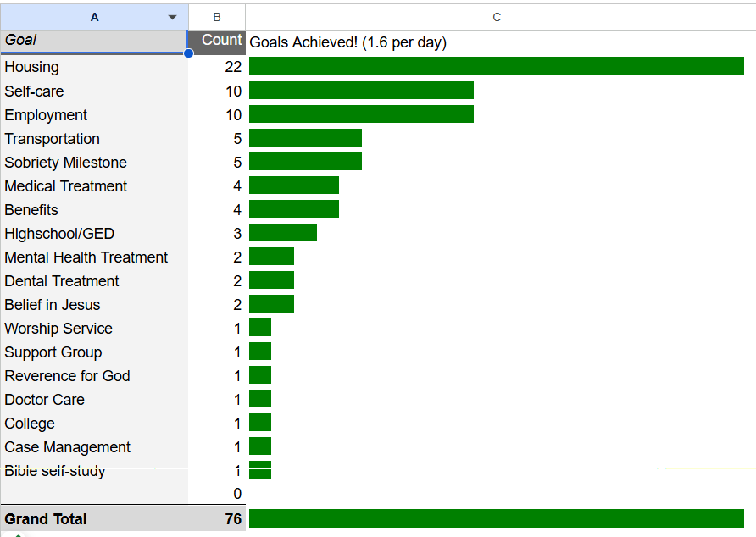Select the 'Housing' cell
Screen dimensions: 756x537
(x=94, y=67)
